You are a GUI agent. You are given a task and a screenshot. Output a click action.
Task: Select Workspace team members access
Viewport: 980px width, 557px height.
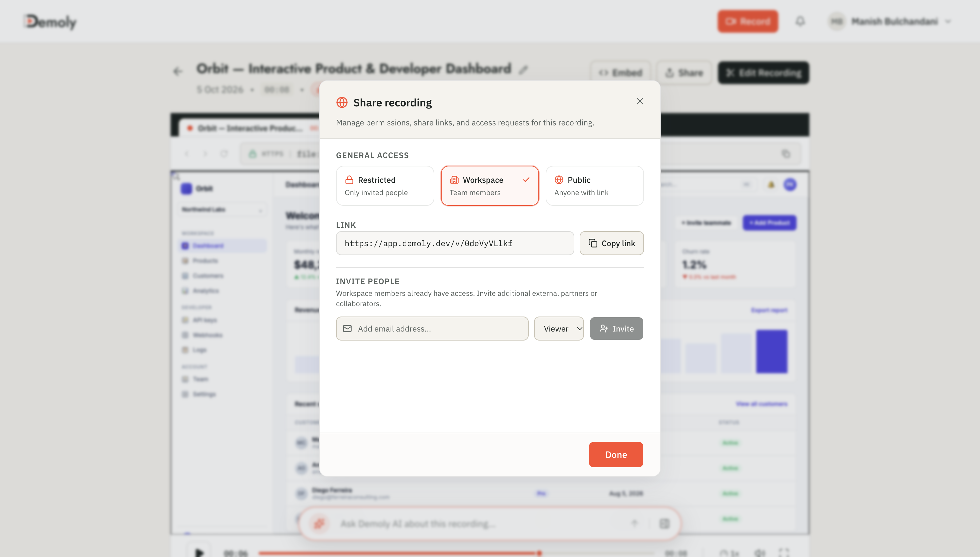[x=490, y=185]
